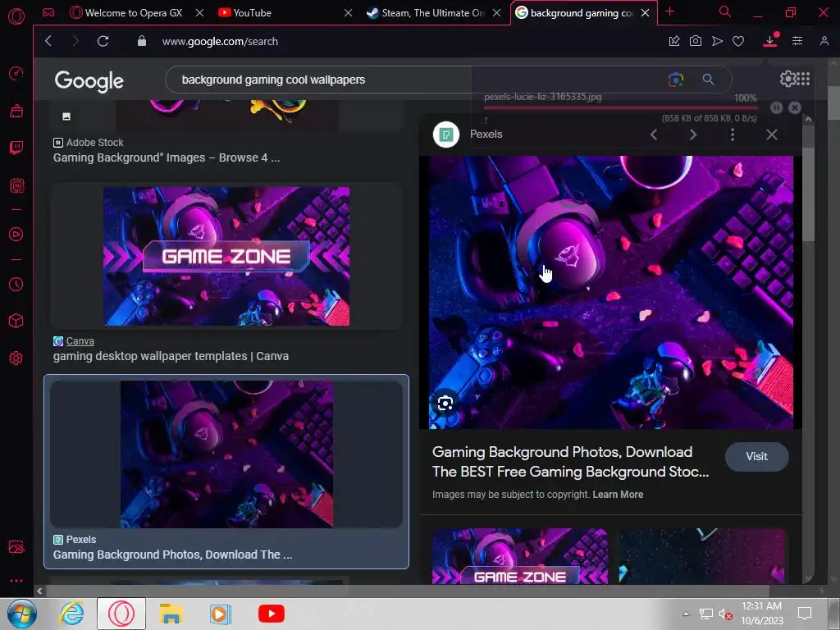The width and height of the screenshot is (840, 630).
Task: Open the profile person icon in toolbar
Action: click(824, 41)
